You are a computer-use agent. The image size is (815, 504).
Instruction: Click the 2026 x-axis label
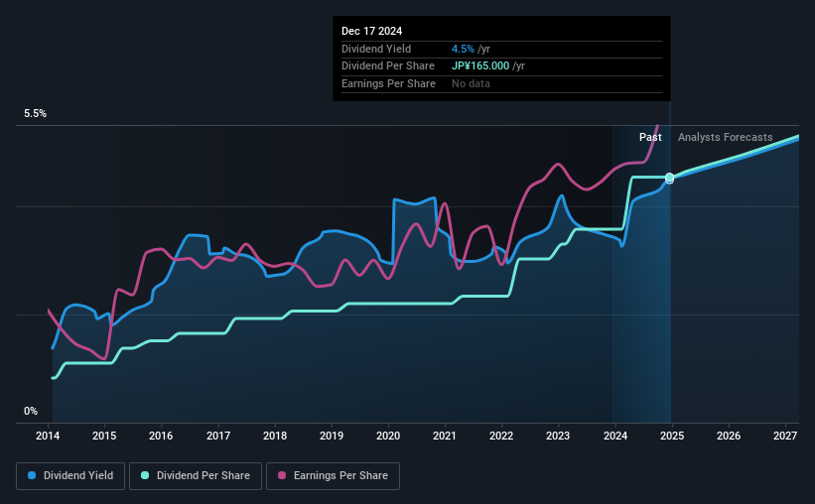tap(729, 436)
